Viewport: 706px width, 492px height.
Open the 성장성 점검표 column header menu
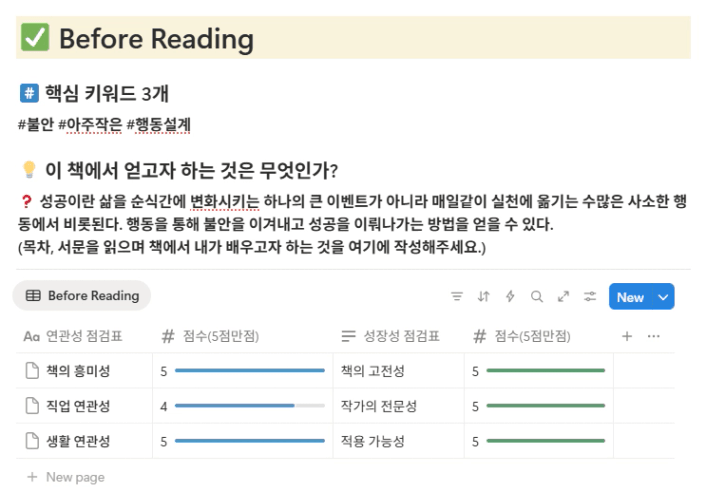coord(390,337)
